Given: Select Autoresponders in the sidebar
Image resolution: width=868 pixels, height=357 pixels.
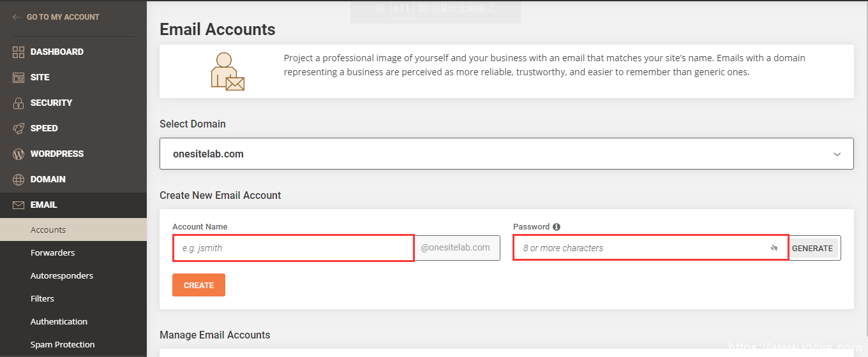Looking at the screenshot, I should point(62,276).
